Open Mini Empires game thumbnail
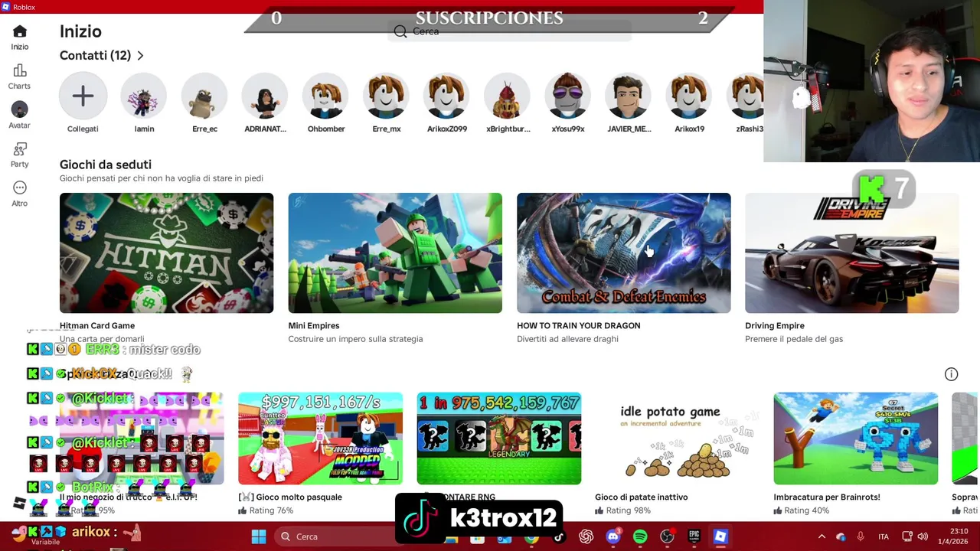 pyautogui.click(x=395, y=253)
